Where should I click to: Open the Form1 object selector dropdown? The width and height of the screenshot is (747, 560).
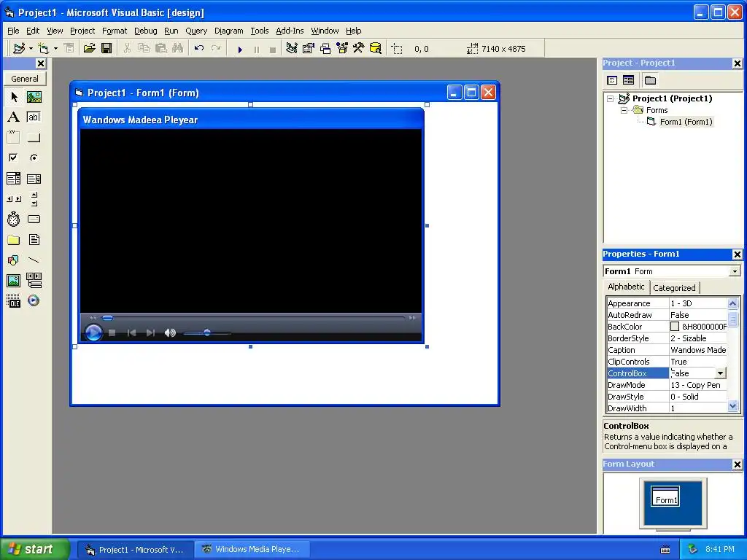735,271
